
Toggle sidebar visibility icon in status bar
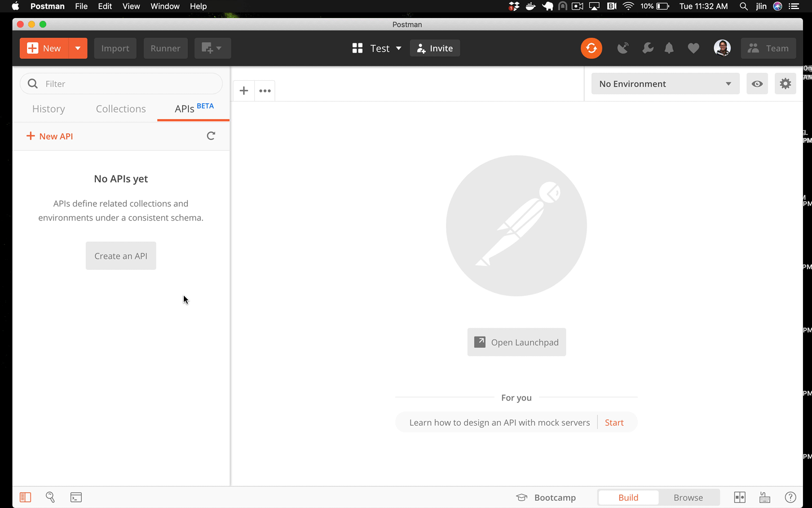point(25,497)
